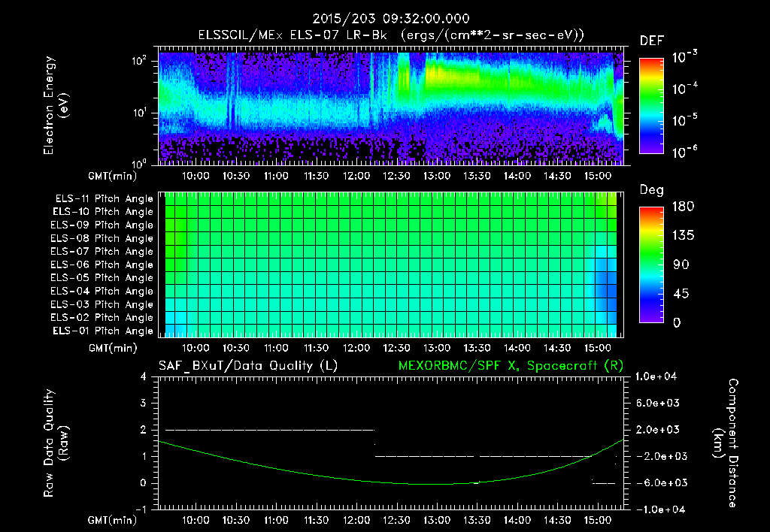Click the Electron Energy (eV) axis label
Image resolution: width=770 pixels, height=532 pixels.
click(56, 105)
